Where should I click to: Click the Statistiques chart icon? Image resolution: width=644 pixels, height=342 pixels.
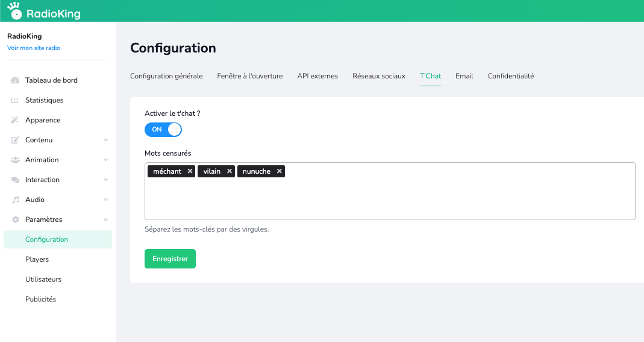(16, 100)
